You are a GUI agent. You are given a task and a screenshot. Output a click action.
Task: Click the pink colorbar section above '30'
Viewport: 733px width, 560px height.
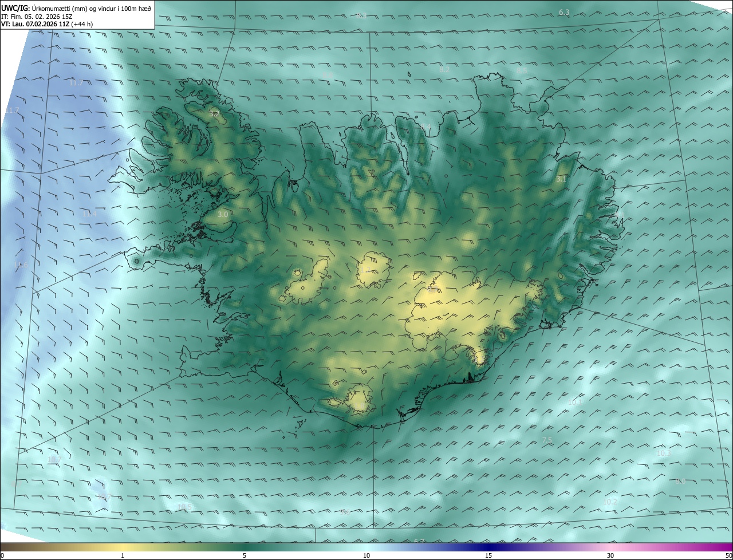610,547
